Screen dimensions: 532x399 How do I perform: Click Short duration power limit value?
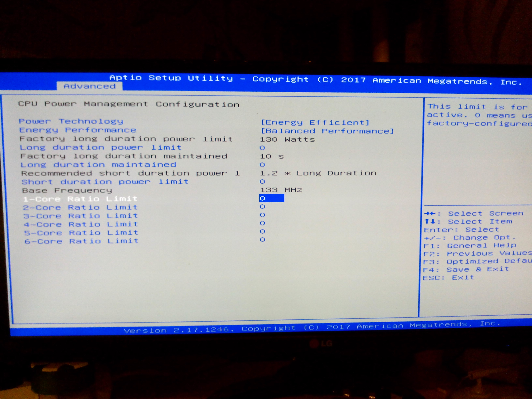tap(262, 182)
